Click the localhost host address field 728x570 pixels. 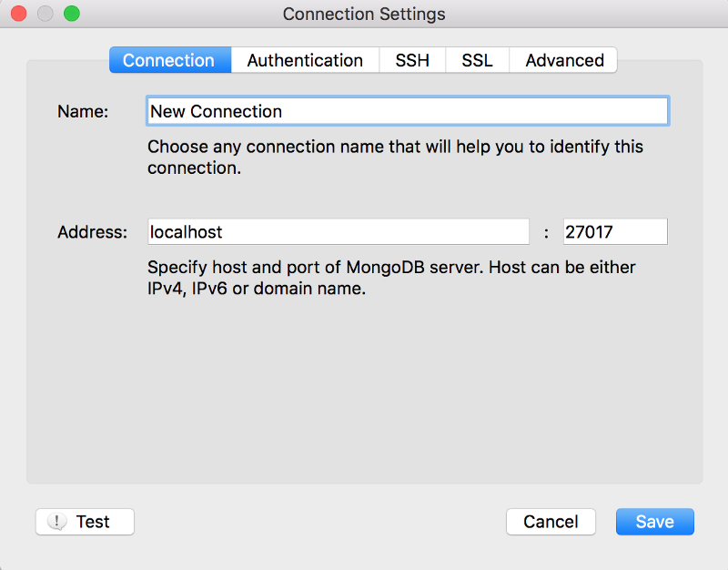338,231
